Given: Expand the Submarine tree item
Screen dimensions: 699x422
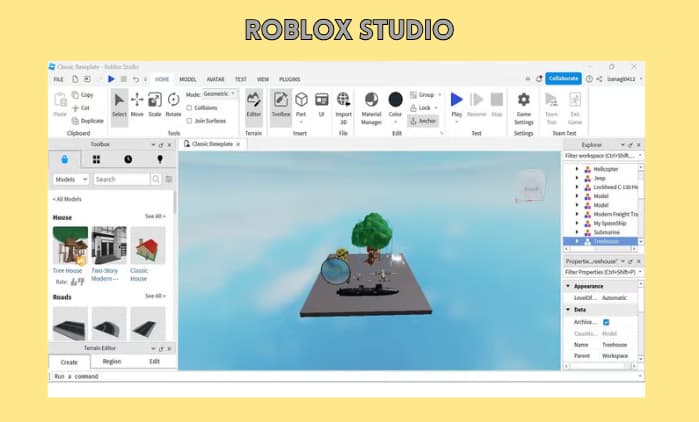Looking at the screenshot, I should coord(577,232).
